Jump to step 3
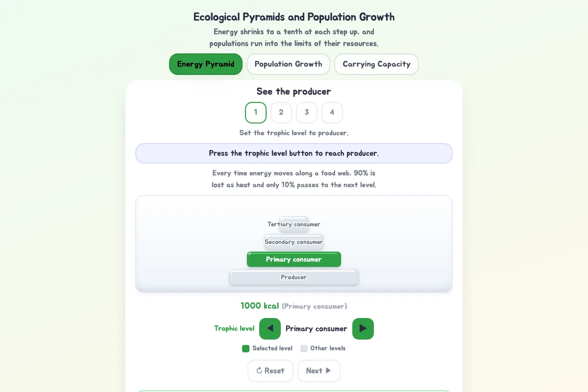This screenshot has width=588, height=392. coord(307,113)
